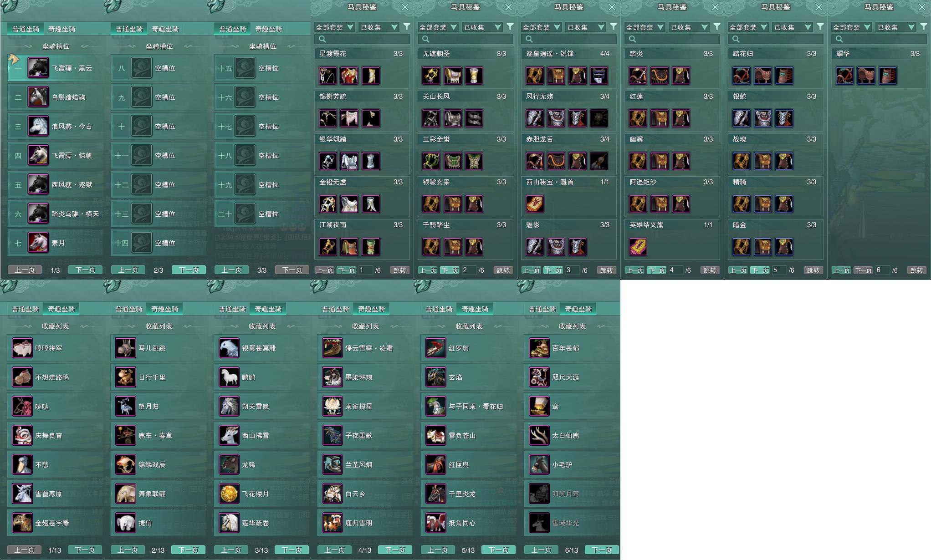Click the 百年苍郁 mount icon
The image size is (931, 560).
click(539, 348)
